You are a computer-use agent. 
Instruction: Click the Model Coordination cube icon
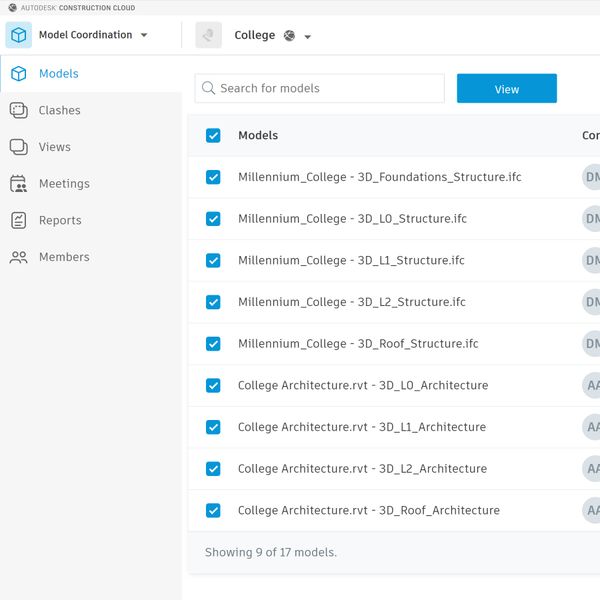coord(18,35)
